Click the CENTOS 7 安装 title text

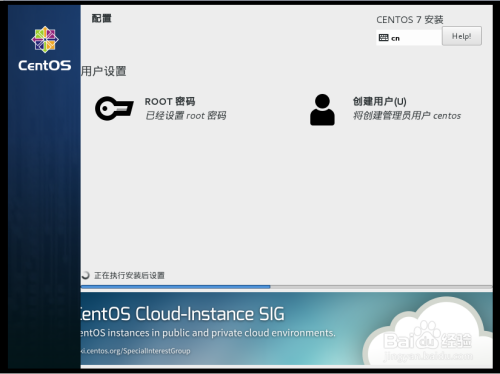tap(410, 20)
